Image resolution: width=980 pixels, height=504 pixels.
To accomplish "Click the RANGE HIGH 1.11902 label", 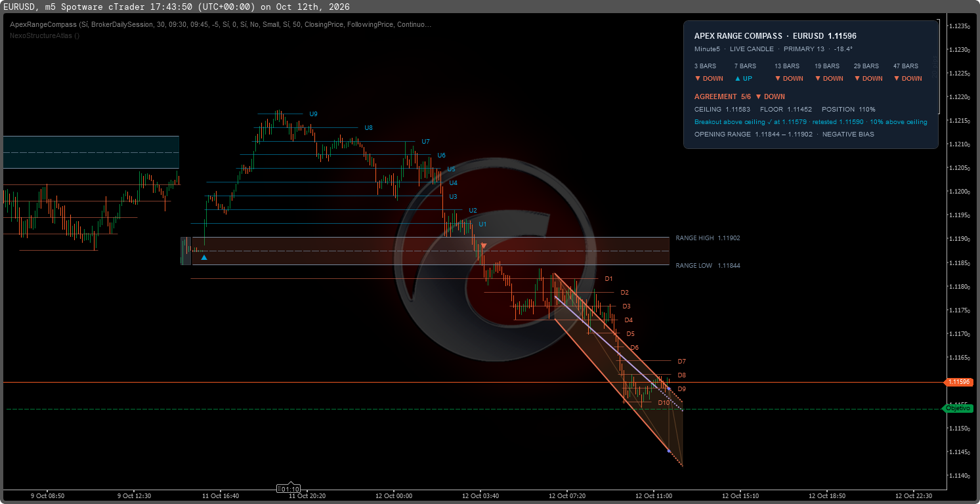I will (708, 238).
